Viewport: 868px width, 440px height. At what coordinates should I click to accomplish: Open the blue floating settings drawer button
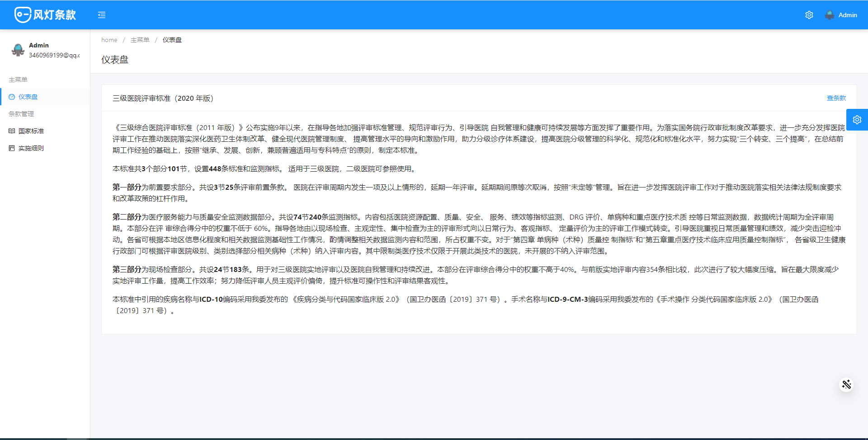pyautogui.click(x=857, y=120)
